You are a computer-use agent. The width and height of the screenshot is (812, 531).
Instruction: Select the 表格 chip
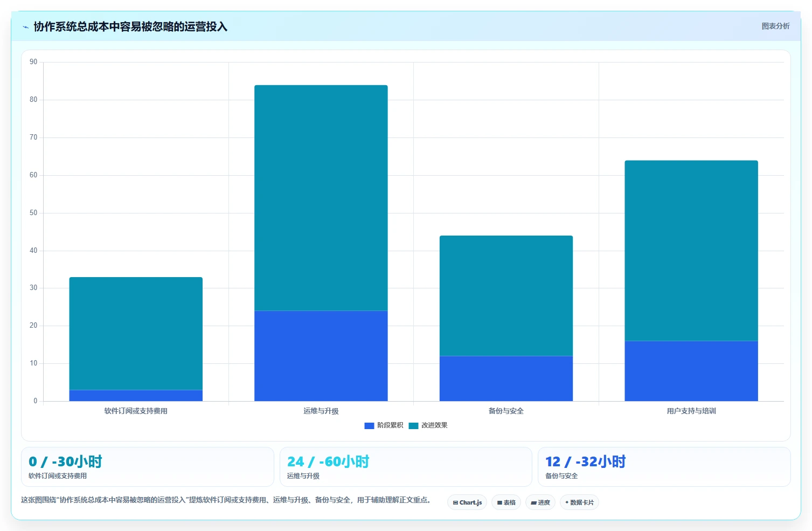(506, 502)
